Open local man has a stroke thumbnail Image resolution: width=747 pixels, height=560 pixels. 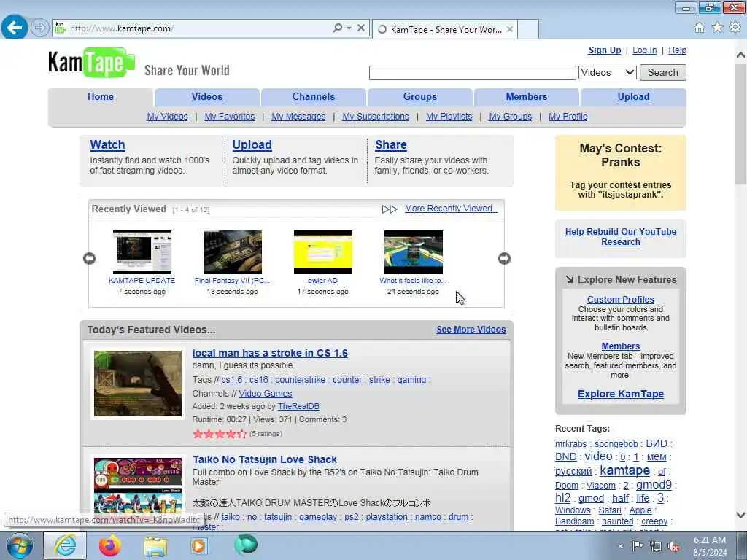(x=138, y=384)
